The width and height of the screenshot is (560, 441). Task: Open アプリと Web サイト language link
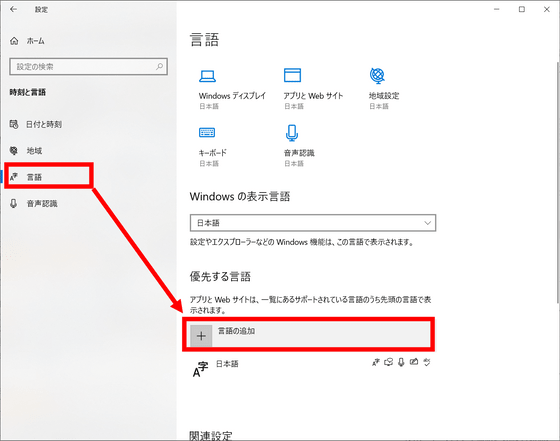(x=313, y=96)
